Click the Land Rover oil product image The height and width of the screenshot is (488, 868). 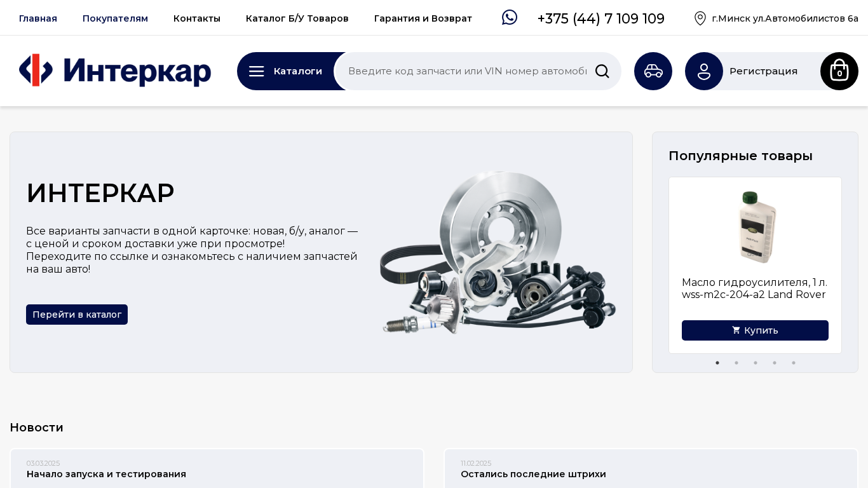click(x=757, y=227)
